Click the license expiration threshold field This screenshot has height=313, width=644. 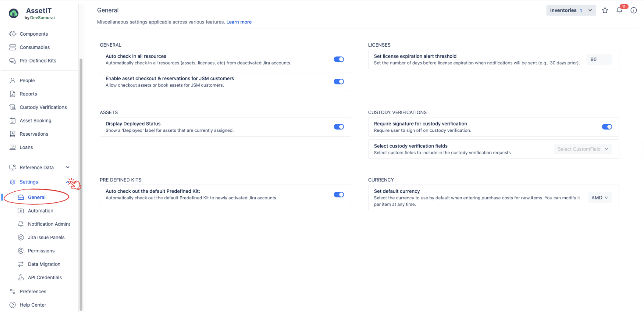pos(599,59)
